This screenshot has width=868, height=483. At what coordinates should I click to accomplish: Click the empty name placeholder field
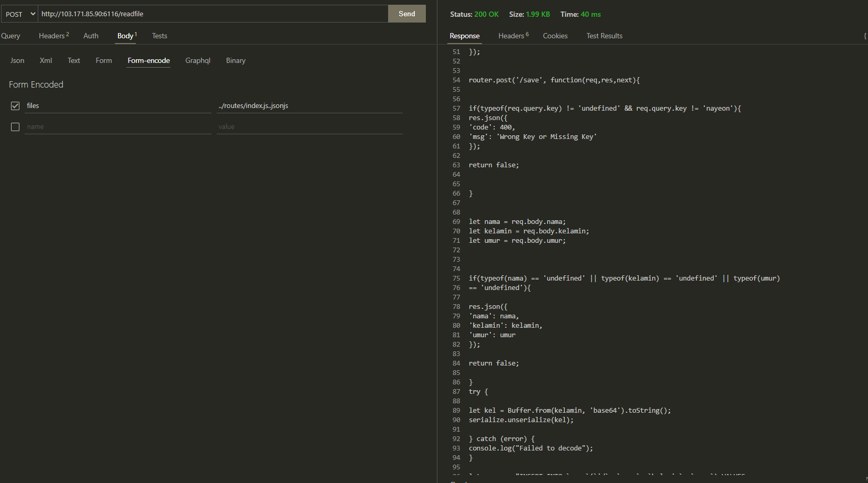pyautogui.click(x=118, y=126)
